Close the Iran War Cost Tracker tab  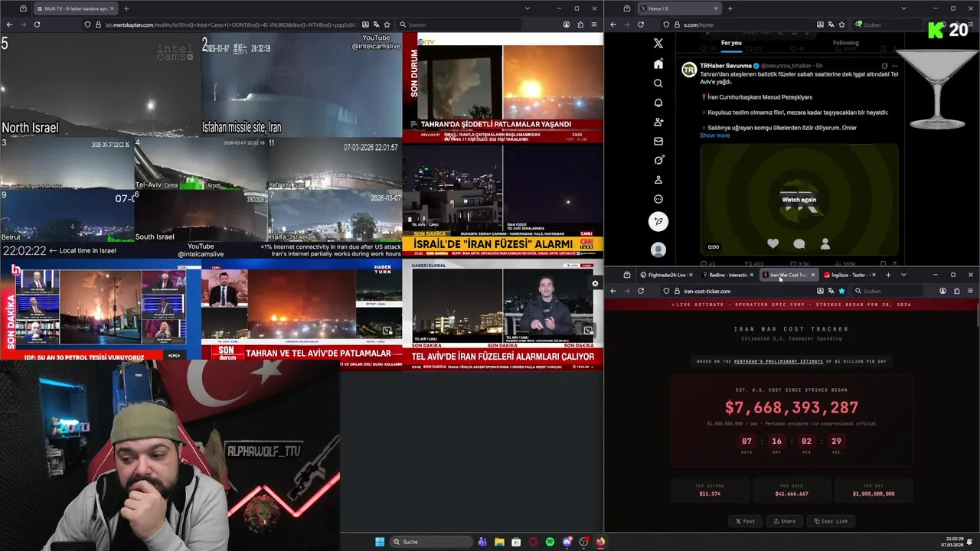coord(813,275)
